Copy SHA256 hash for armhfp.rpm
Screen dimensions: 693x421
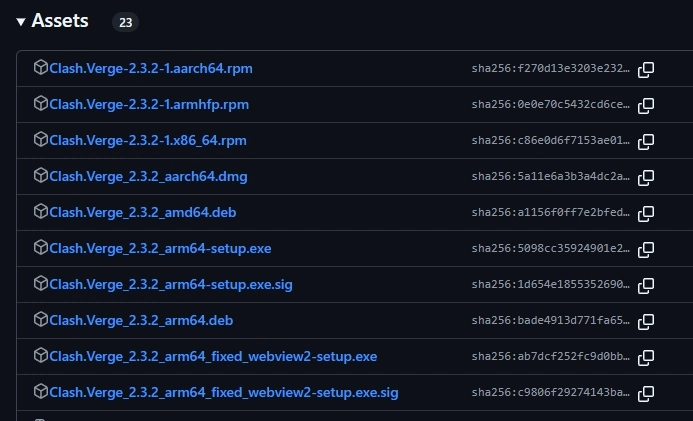[x=646, y=105]
